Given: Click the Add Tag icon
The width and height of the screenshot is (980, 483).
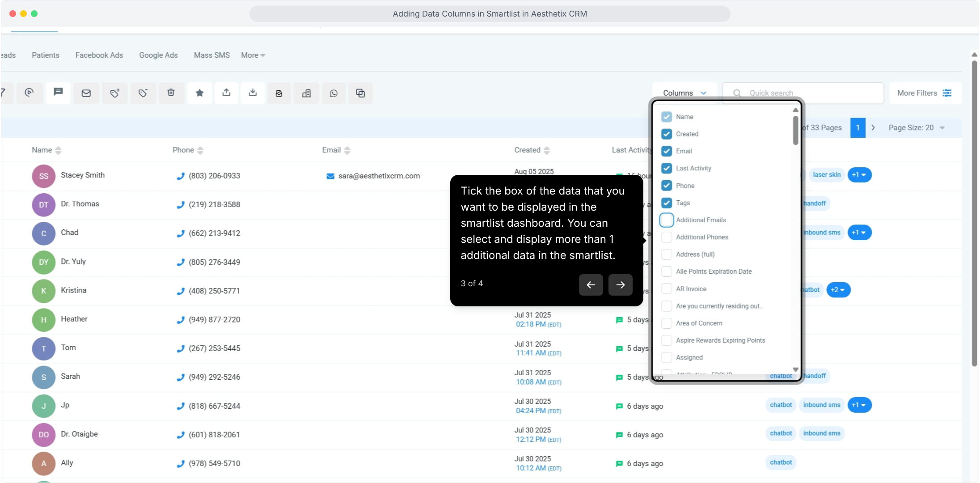Looking at the screenshot, I should click(115, 93).
